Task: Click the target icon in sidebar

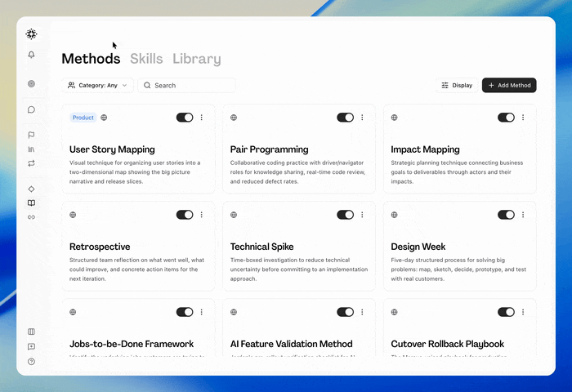Action: (x=31, y=83)
